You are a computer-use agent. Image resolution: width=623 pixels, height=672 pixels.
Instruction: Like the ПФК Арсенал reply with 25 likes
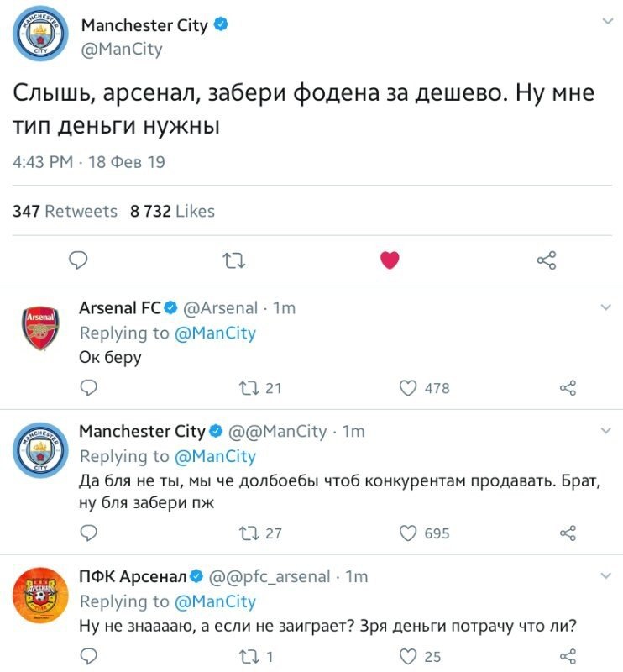[x=408, y=656]
